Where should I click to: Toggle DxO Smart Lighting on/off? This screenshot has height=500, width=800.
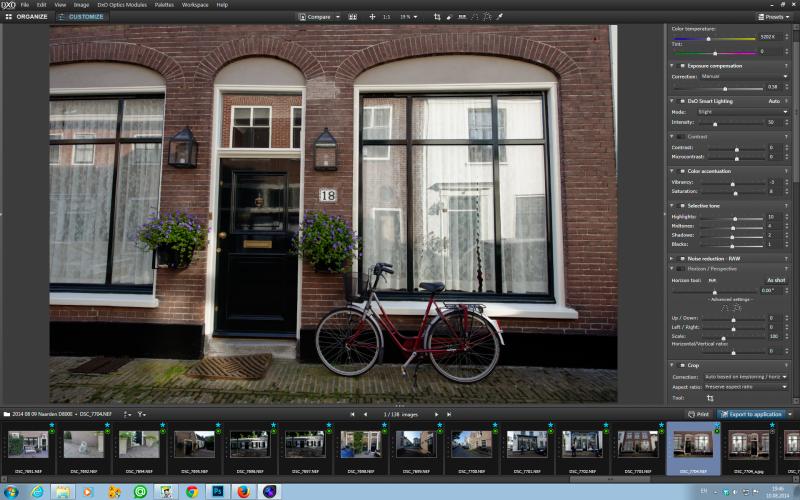[681, 101]
